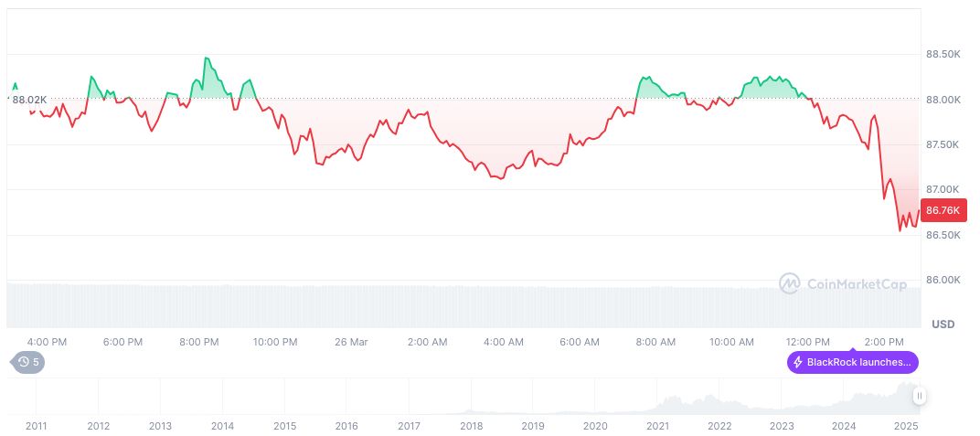Screen dimensions: 980x436
Task: Click the 88.02K opening price label
Action: [x=28, y=100]
